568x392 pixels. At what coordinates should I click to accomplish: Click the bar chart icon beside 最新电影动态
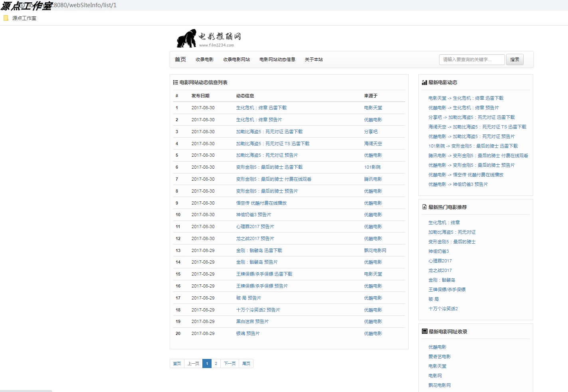click(424, 82)
